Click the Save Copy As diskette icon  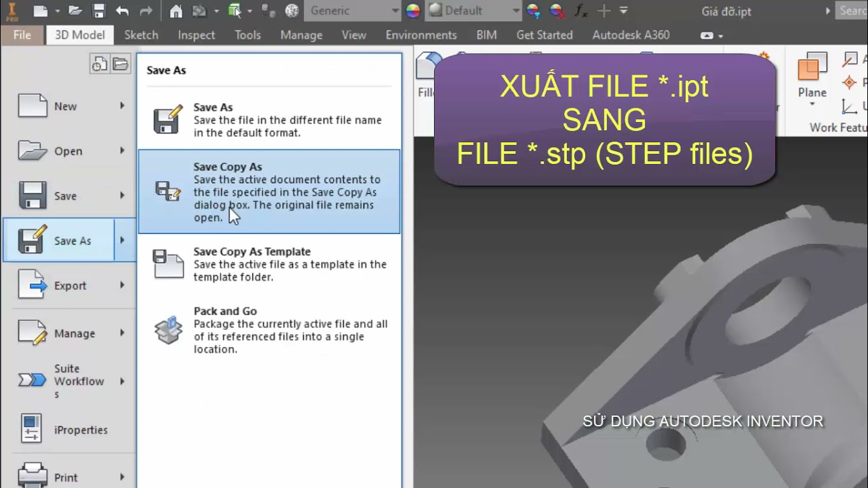(x=168, y=191)
